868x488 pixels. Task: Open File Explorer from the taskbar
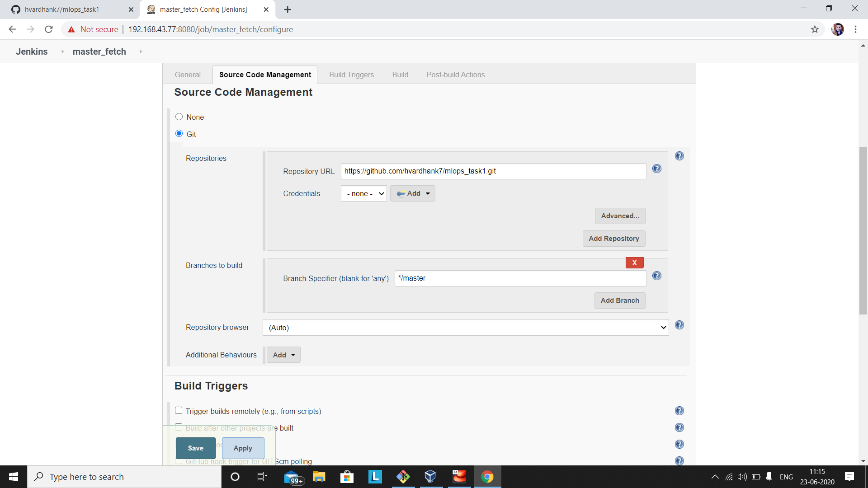pos(319,477)
